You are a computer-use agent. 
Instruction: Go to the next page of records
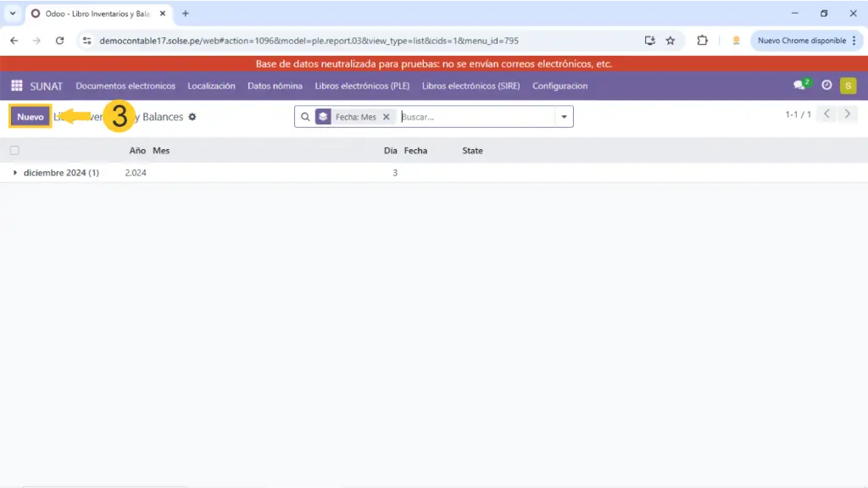(848, 114)
